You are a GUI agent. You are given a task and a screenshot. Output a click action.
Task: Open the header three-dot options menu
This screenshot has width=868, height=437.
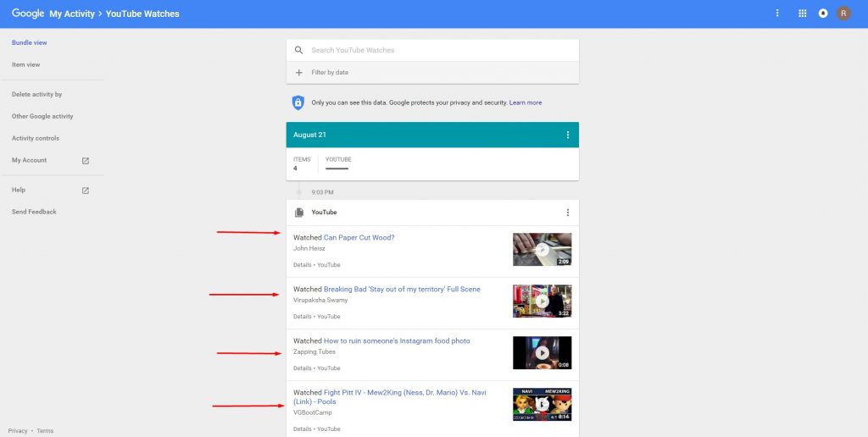tap(777, 14)
